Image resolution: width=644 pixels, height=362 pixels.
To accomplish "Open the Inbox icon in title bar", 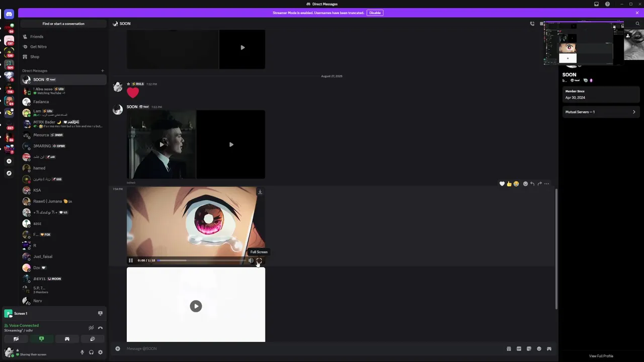I will pos(597,4).
